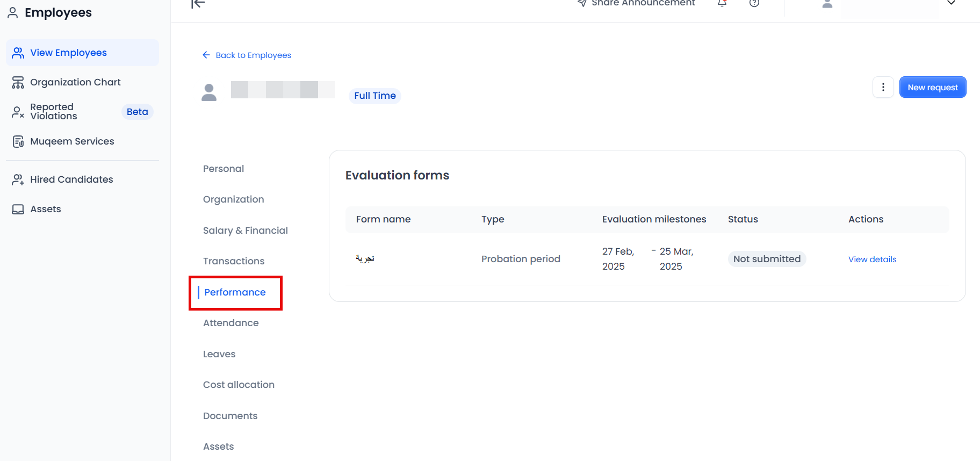
Task: Click the collapse sidebar arrow icon
Action: coord(198,4)
